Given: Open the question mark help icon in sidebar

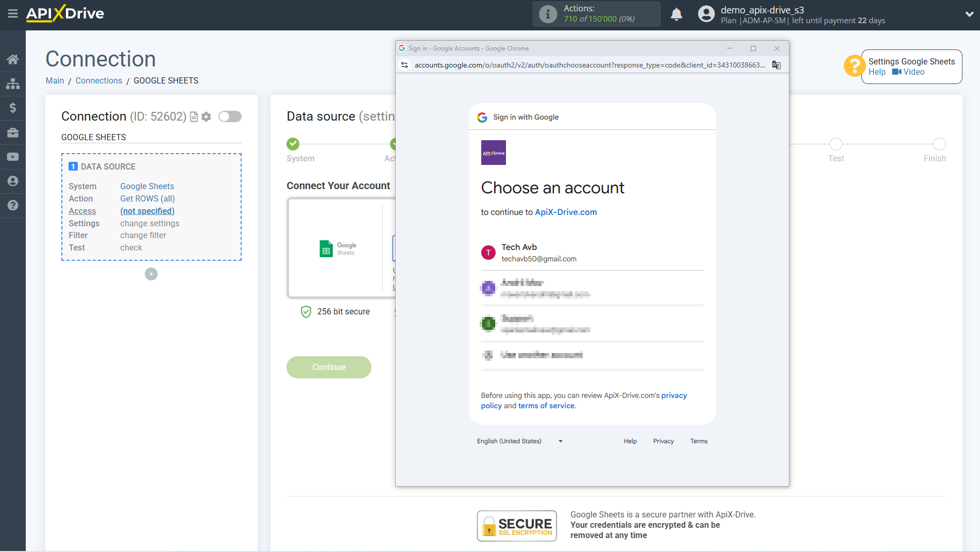Looking at the screenshot, I should (x=13, y=205).
